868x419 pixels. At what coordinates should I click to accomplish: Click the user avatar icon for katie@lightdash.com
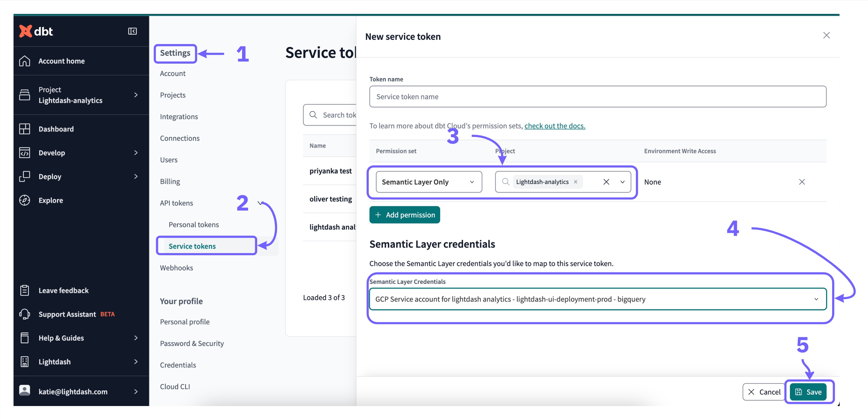coord(25,390)
